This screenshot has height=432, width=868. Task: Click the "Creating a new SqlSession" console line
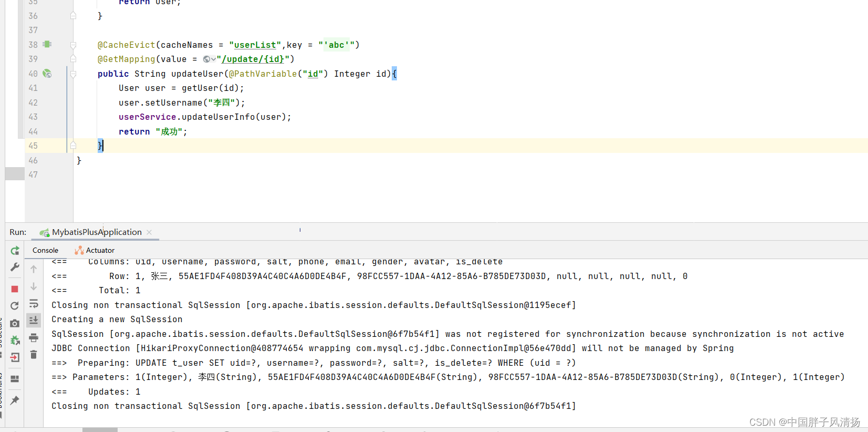pos(117,320)
